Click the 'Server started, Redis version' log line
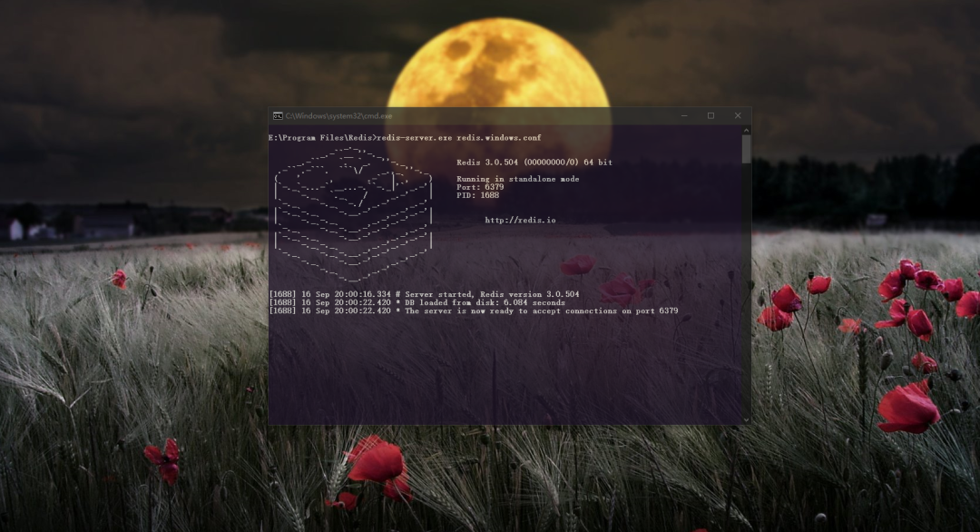Screen dimensions: 980x532 (x=424, y=294)
